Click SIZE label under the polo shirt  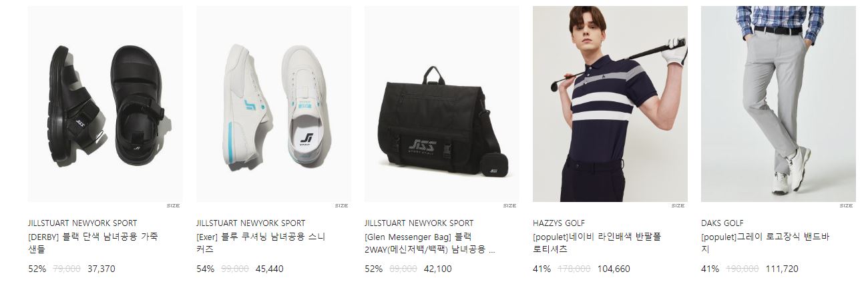(x=678, y=206)
